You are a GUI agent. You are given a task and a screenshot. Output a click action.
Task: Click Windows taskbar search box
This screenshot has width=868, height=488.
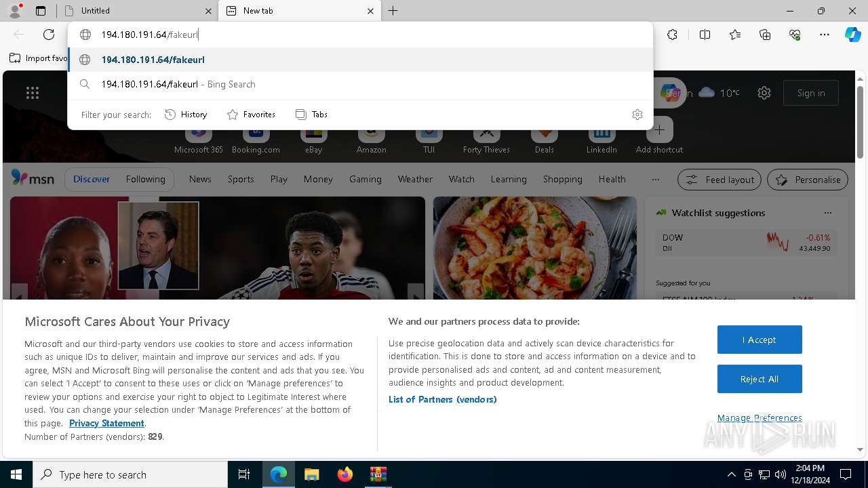[130, 474]
